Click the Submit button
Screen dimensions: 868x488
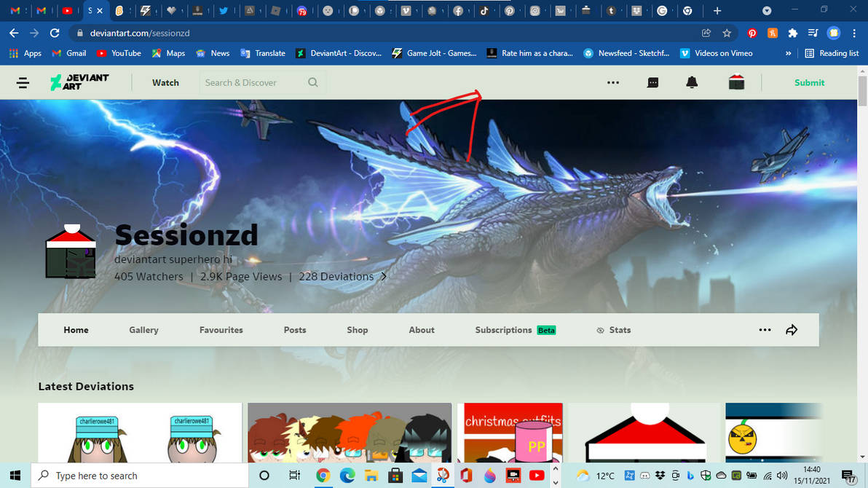pos(809,82)
